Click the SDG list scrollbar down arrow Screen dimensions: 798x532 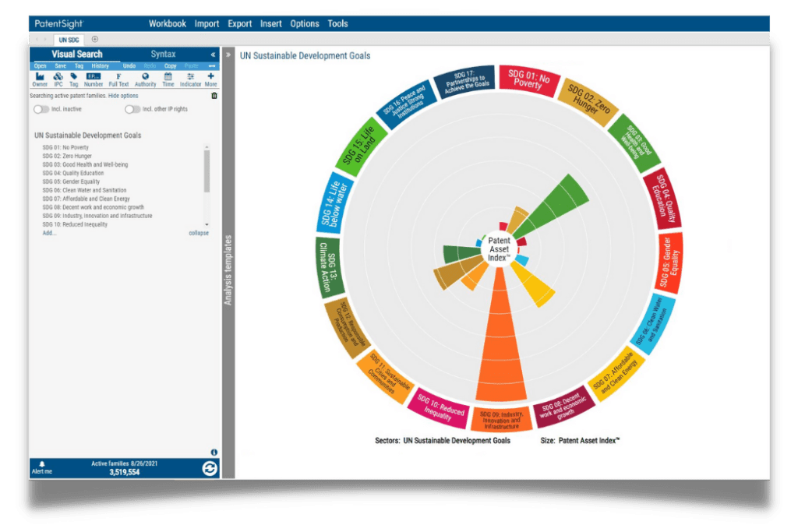pyautogui.click(x=207, y=224)
